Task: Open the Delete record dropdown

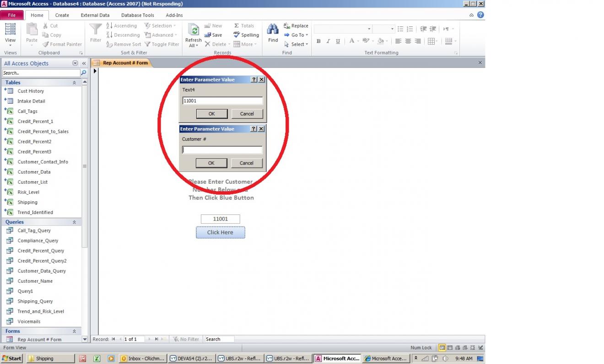Action: click(x=217, y=44)
